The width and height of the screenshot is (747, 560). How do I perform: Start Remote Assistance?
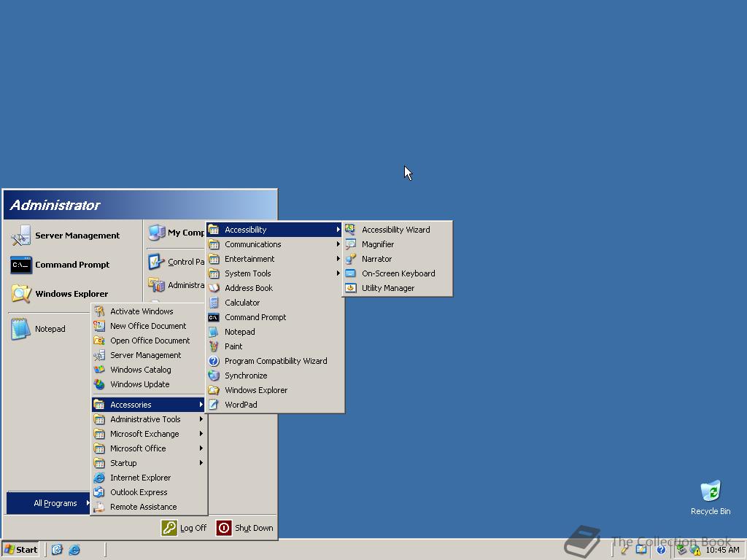click(x=149, y=507)
